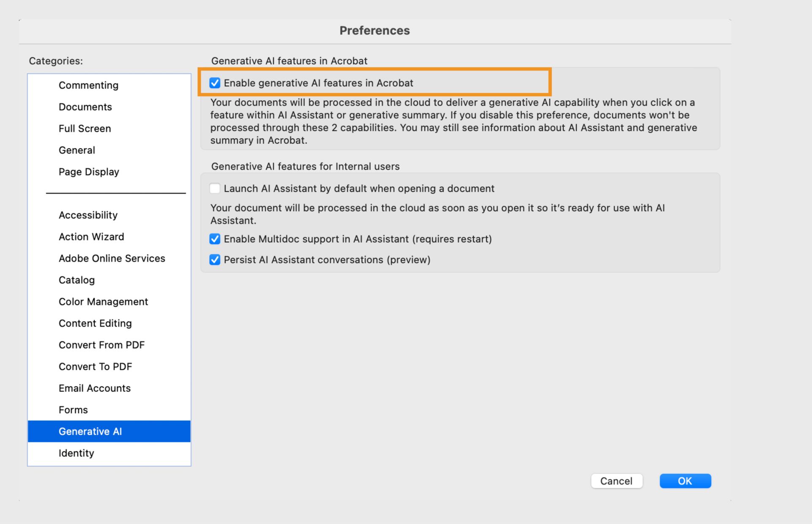Viewport: 812px width, 524px height.
Task: Open Email Accounts preferences
Action: pyautogui.click(x=95, y=388)
